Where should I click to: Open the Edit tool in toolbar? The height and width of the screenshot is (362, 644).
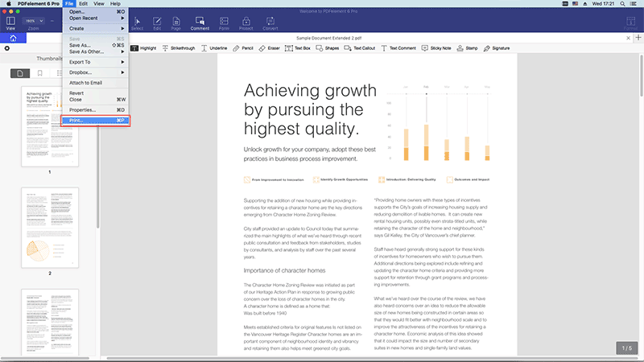[x=157, y=23]
